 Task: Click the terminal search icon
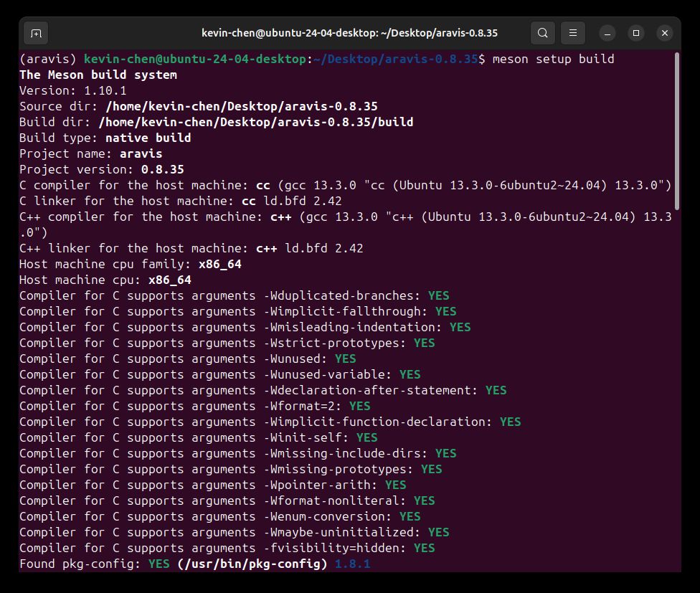click(x=542, y=33)
